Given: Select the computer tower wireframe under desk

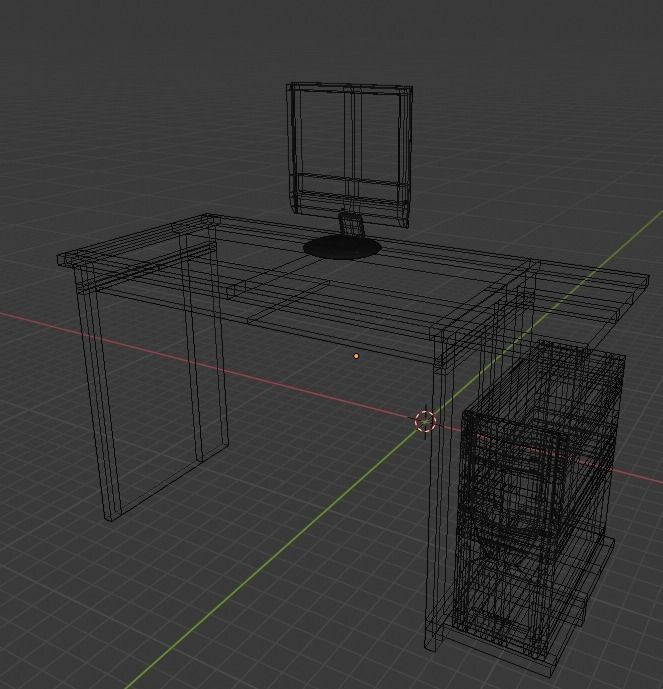Looking at the screenshot, I should click(540, 499).
